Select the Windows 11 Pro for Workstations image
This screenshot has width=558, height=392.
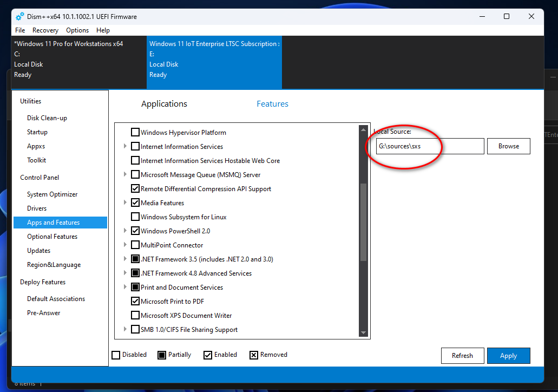(79, 62)
